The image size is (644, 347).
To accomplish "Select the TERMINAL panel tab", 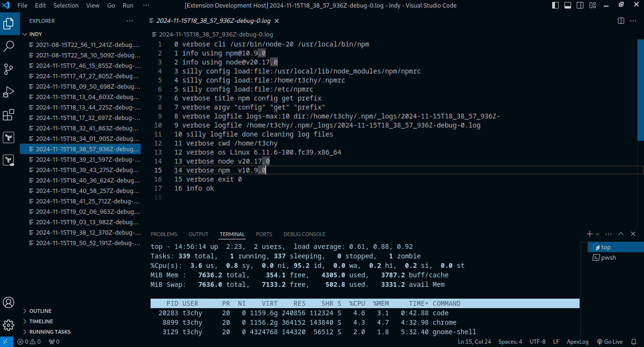I will [x=232, y=234].
